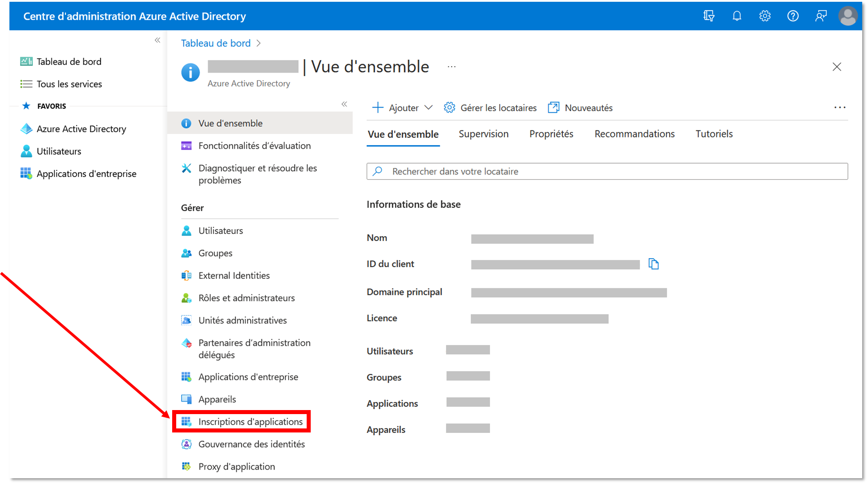The width and height of the screenshot is (868, 484).
Task: Copy the ID du client value
Action: pos(654,264)
